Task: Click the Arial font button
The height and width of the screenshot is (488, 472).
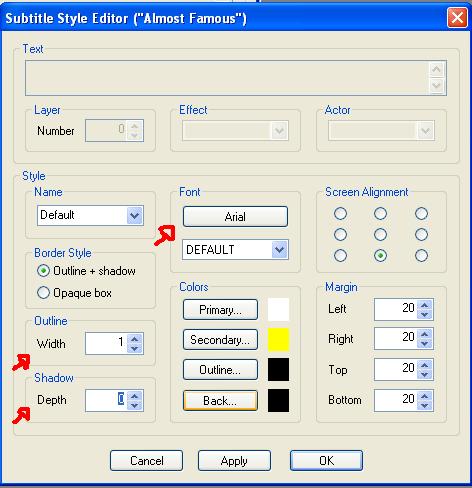Action: click(x=235, y=217)
